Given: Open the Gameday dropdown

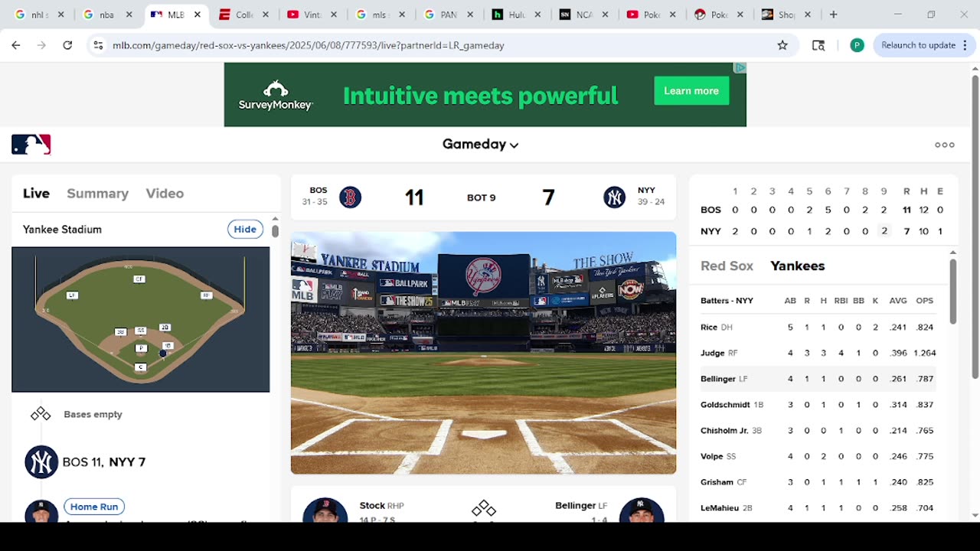Looking at the screenshot, I should coord(481,144).
